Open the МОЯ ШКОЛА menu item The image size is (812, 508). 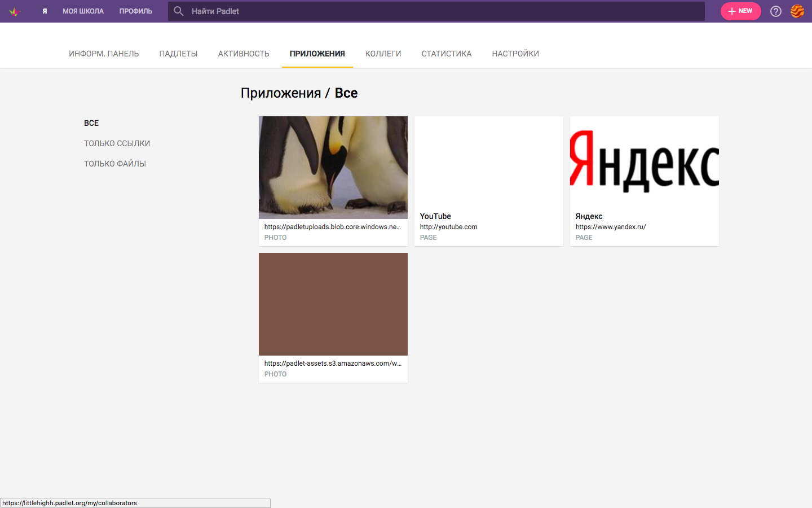click(83, 11)
